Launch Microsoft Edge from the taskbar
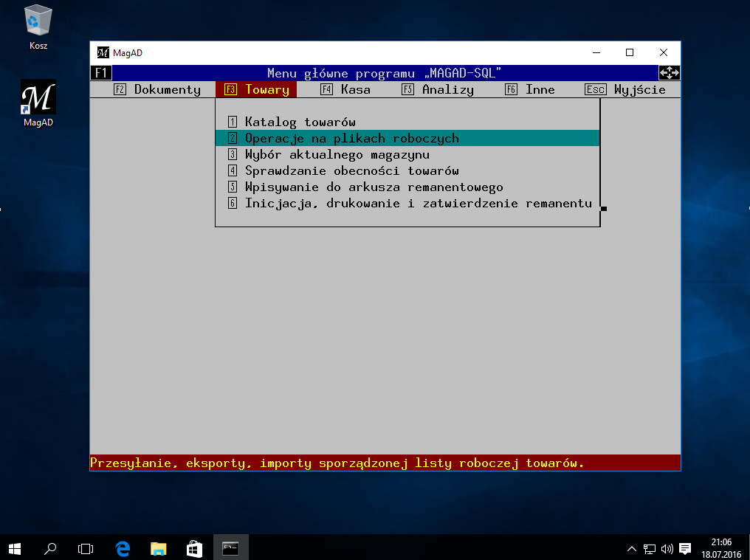750x560 pixels. pos(123,548)
